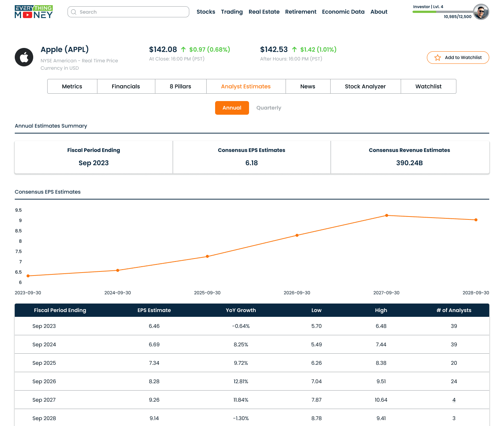Image resolution: width=504 pixels, height=426 pixels.
Task: Click the EPS Estimate column header
Action: click(154, 310)
